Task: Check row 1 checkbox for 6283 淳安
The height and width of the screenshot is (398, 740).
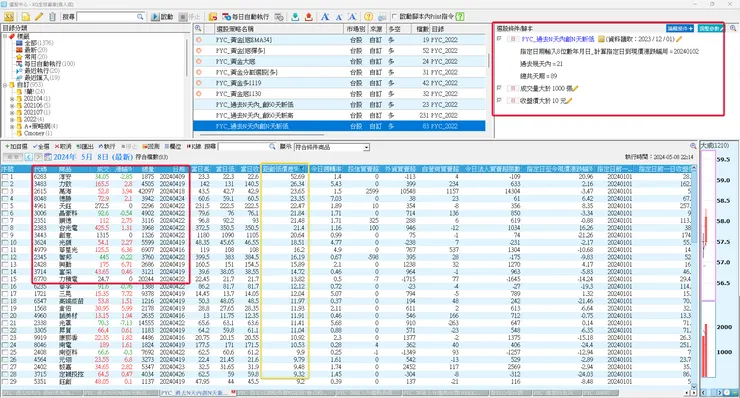Action: point(4,177)
